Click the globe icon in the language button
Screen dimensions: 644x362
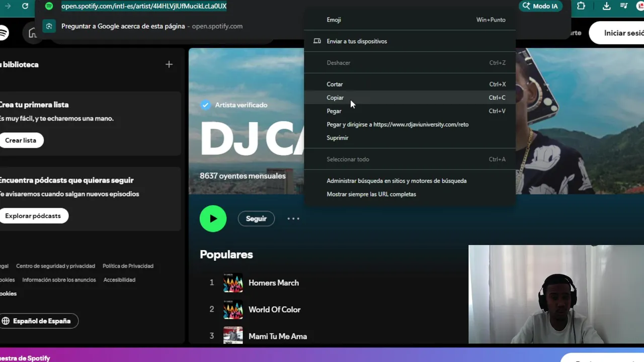point(6,321)
